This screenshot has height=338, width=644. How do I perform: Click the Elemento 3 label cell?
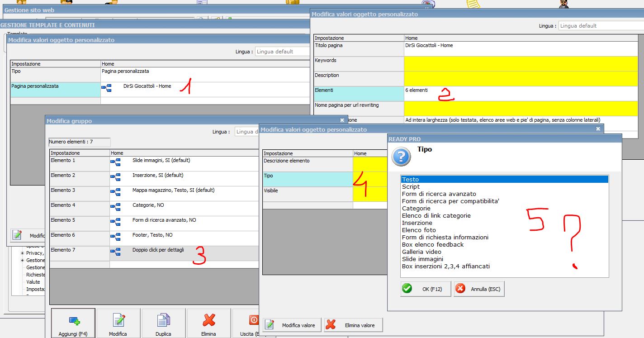(x=80, y=194)
